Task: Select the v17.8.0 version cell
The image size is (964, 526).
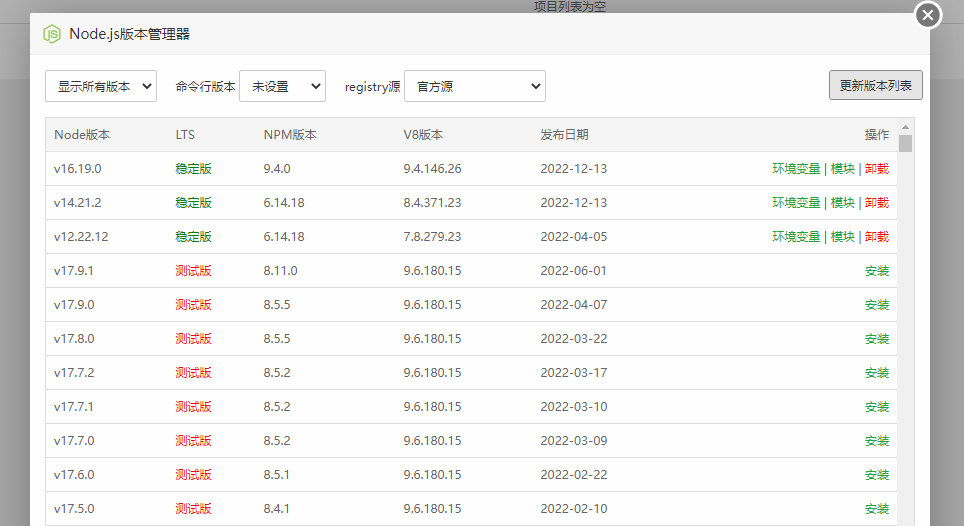Action: point(74,339)
